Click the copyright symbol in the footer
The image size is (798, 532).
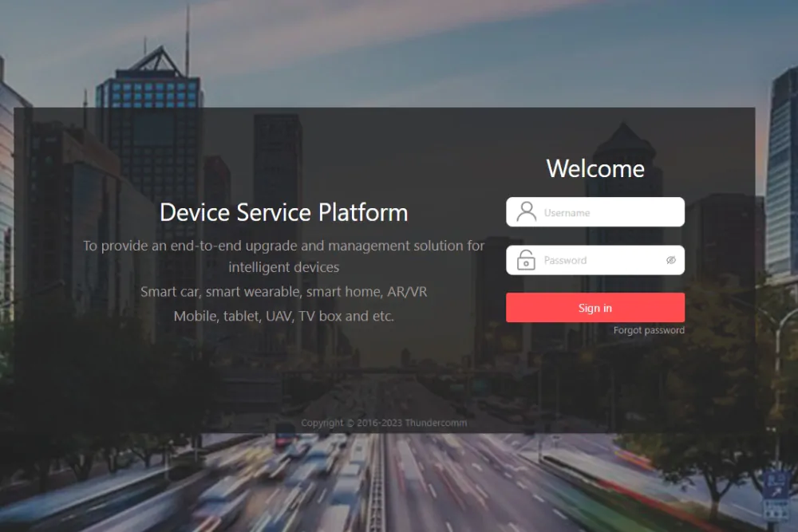350,423
